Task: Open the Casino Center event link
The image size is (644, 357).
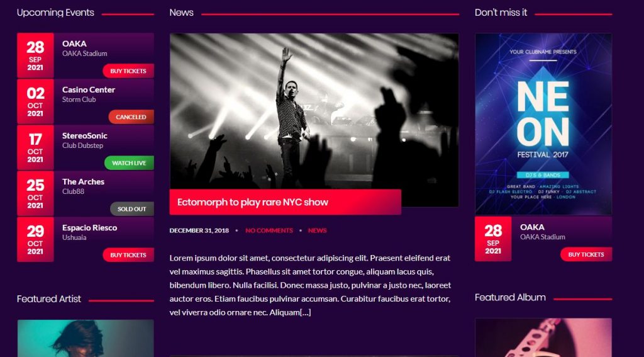Action: (x=89, y=89)
